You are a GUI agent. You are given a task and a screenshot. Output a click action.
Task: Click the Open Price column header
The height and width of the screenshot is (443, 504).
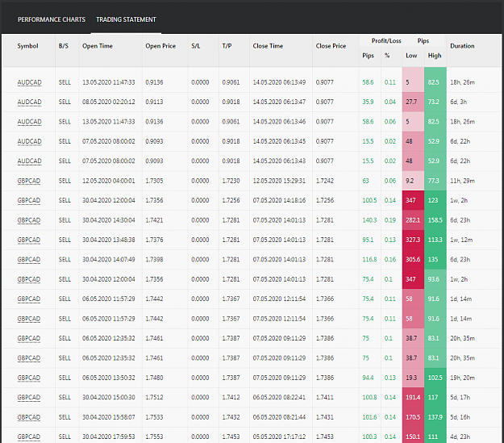tap(160, 46)
